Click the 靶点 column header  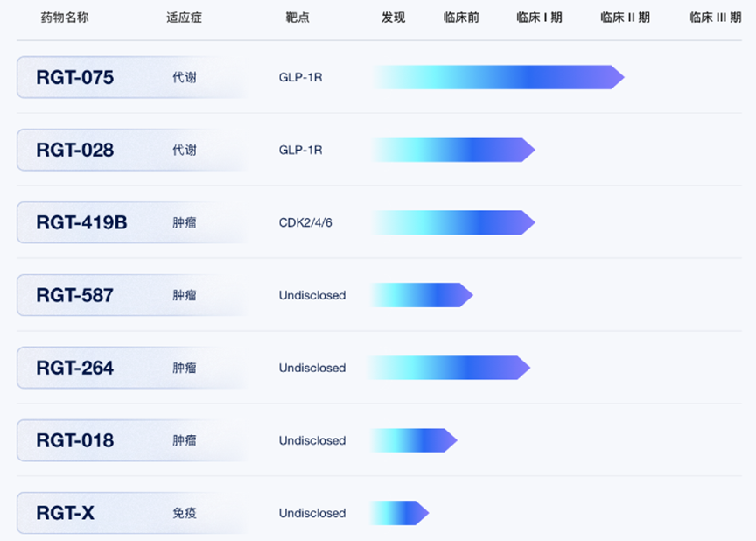(x=297, y=18)
